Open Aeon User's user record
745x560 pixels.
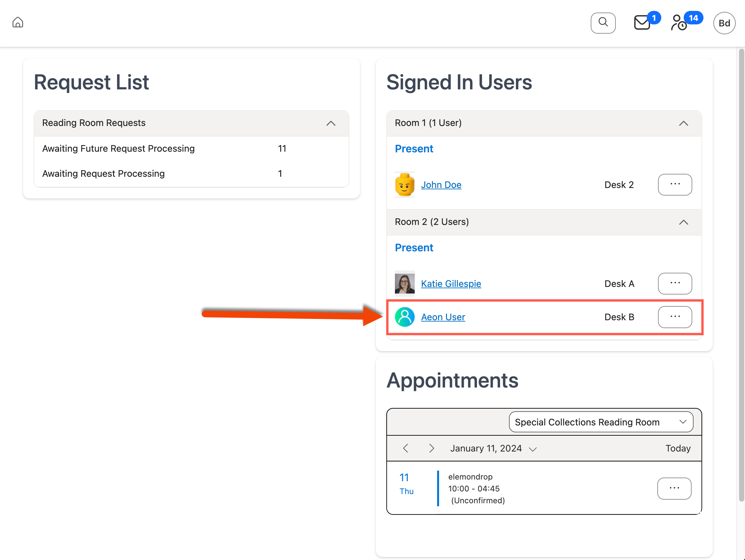click(443, 317)
